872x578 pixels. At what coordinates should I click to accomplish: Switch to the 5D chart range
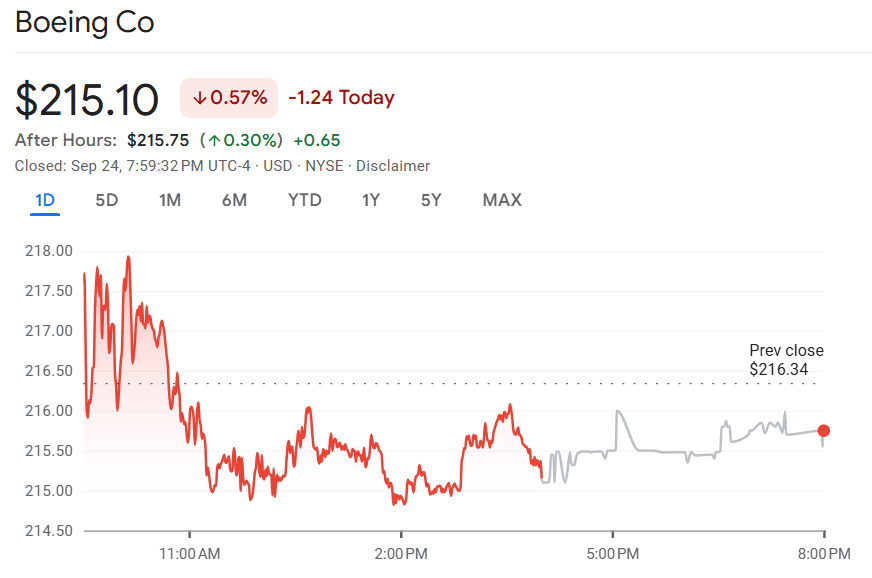(x=107, y=200)
